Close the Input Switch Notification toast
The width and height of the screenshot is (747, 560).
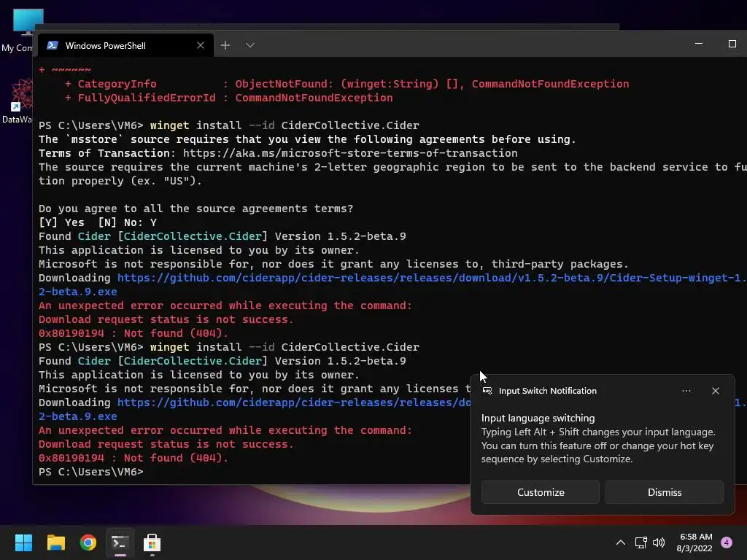click(x=716, y=391)
